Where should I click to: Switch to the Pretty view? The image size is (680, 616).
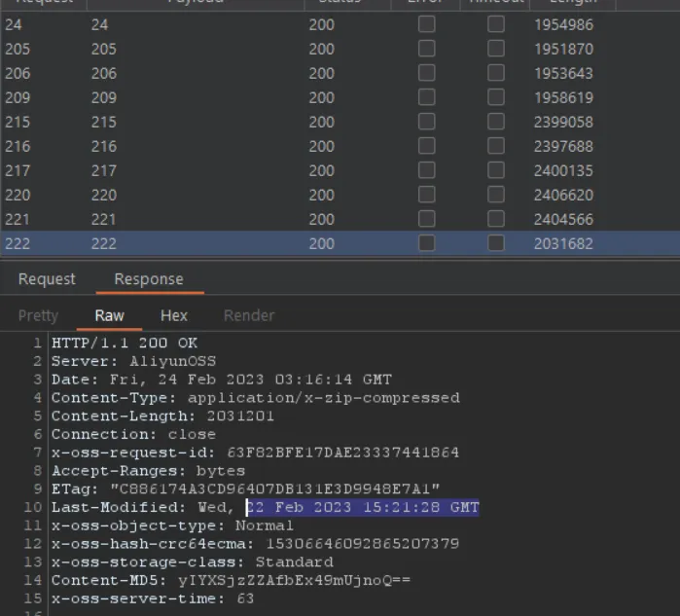(x=38, y=315)
